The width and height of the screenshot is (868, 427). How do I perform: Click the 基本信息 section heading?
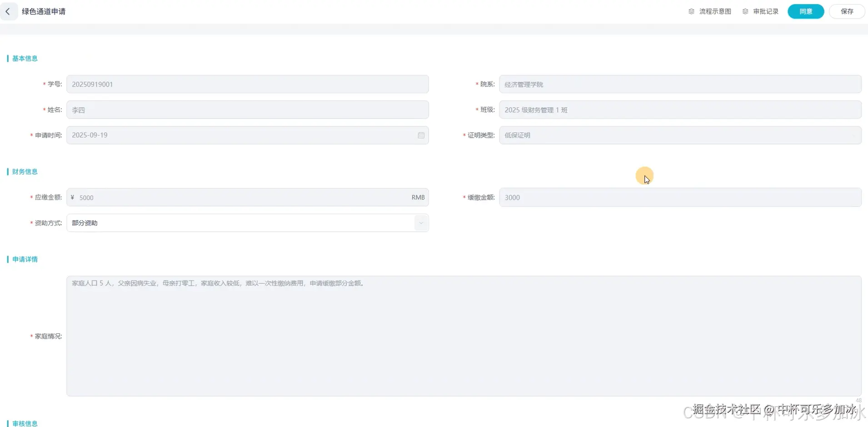click(x=25, y=58)
